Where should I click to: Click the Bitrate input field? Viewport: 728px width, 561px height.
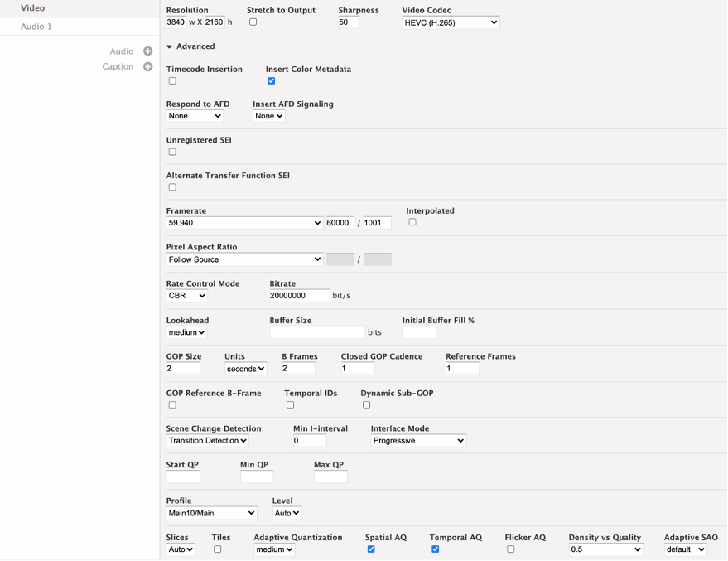[300, 296]
